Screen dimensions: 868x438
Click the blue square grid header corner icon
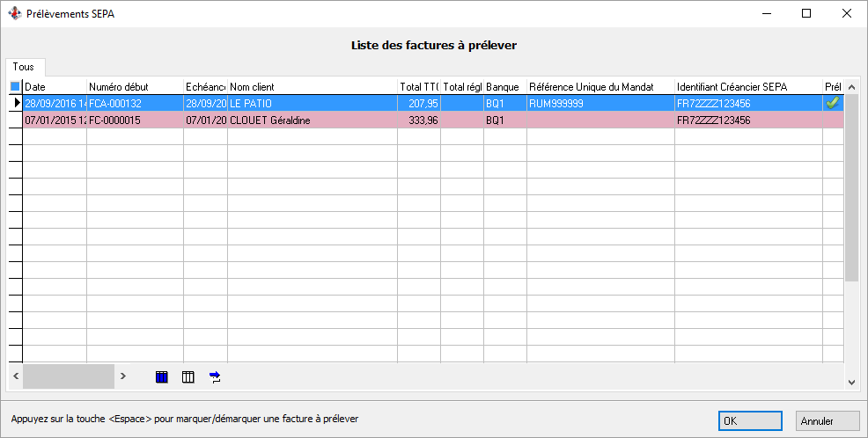click(15, 86)
